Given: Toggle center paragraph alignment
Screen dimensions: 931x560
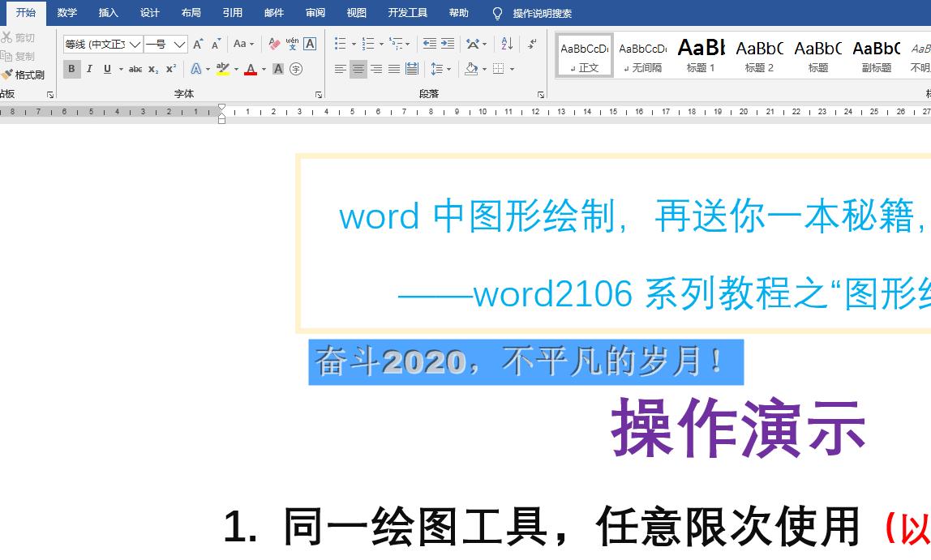Looking at the screenshot, I should [359, 68].
